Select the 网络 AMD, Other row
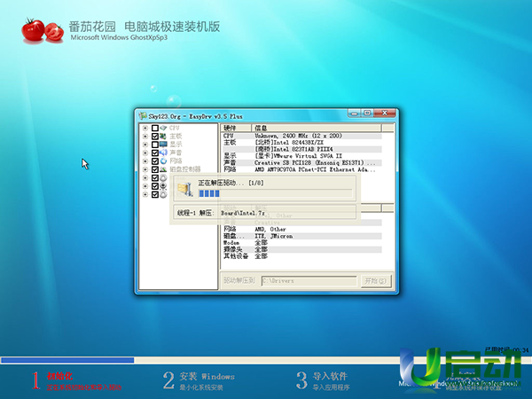Image resolution: width=532 pixels, height=399 pixels. pyautogui.click(x=302, y=230)
